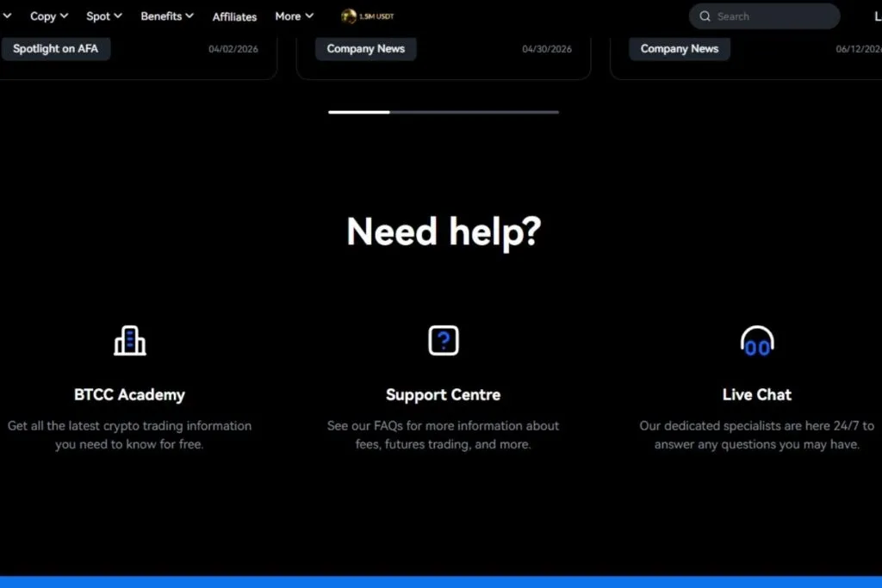This screenshot has height=588, width=882.
Task: Open Company News tag dated 06/12
Action: pyautogui.click(x=680, y=49)
